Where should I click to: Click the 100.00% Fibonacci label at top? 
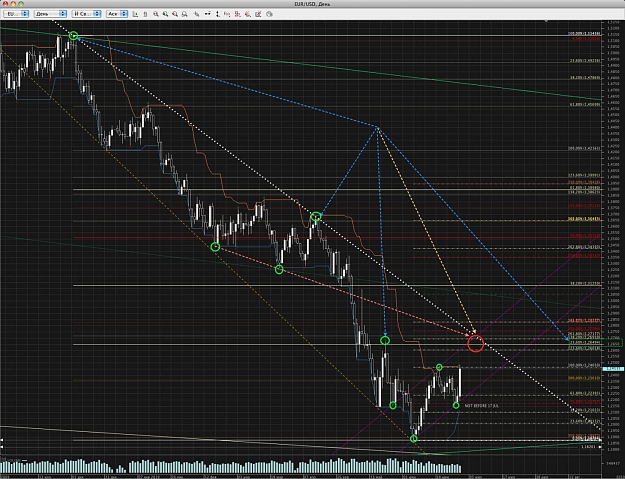pyautogui.click(x=584, y=34)
